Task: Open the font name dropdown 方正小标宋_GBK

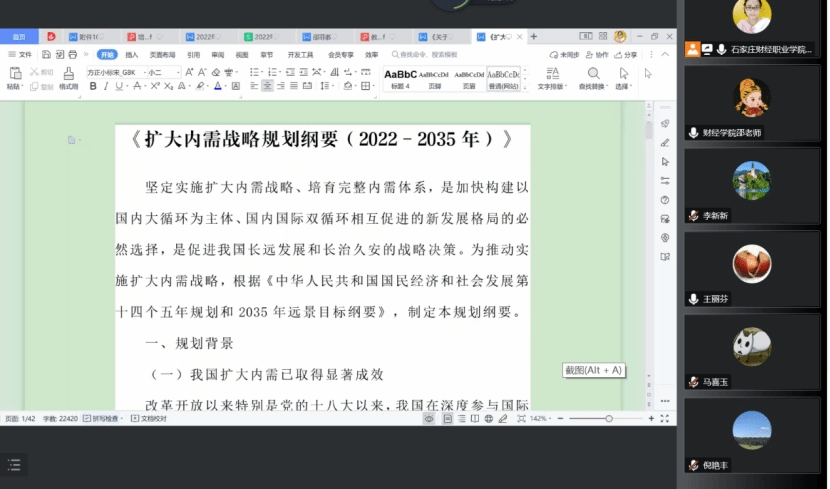Action: coord(145,72)
